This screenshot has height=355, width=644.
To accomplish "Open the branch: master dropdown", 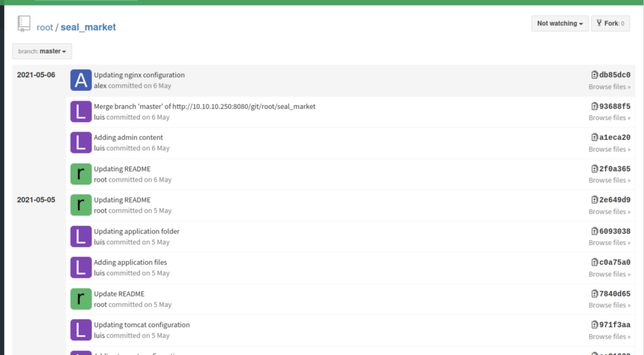I will pyautogui.click(x=42, y=51).
